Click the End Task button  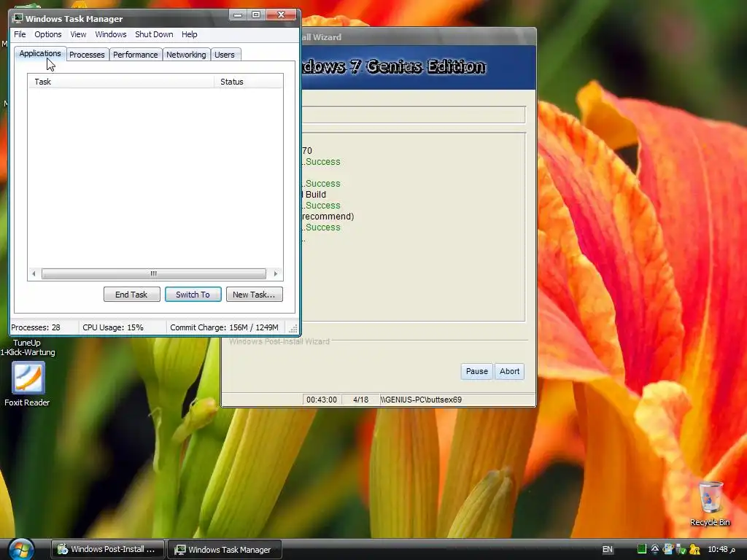point(131,295)
